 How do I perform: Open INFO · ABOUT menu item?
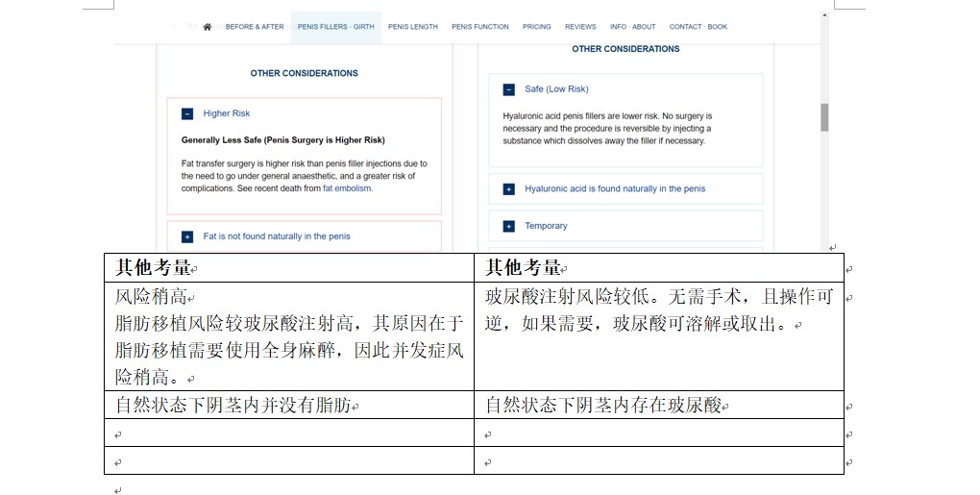pos(632,27)
